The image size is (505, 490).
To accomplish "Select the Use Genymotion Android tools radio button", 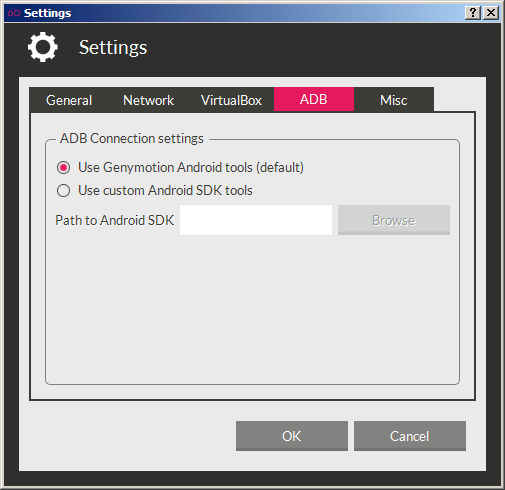I will coord(63,167).
